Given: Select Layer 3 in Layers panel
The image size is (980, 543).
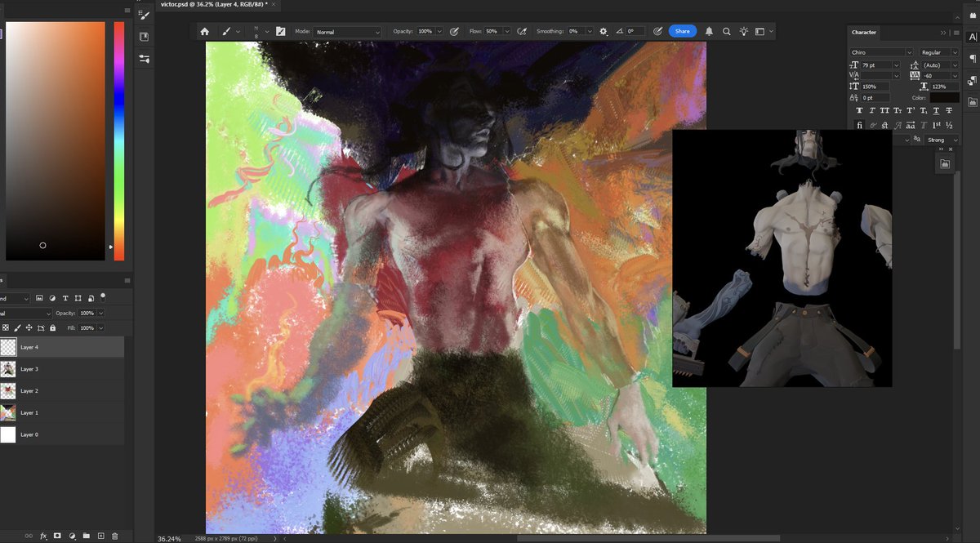Looking at the screenshot, I should tap(62, 369).
